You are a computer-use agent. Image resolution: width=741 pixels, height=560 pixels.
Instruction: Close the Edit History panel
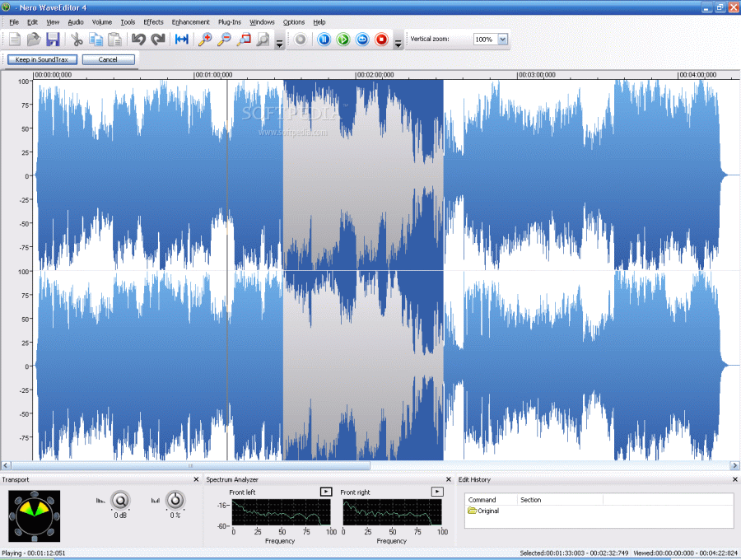[735, 479]
